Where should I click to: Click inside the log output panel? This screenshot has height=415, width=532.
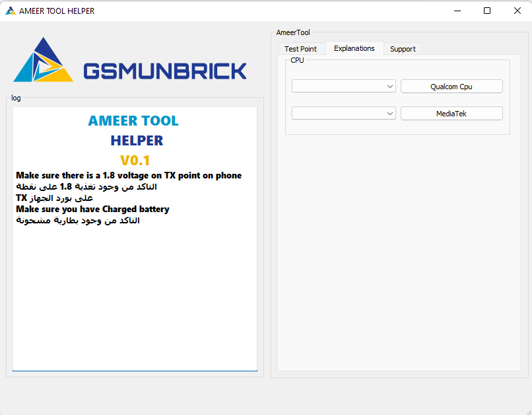(x=132, y=297)
